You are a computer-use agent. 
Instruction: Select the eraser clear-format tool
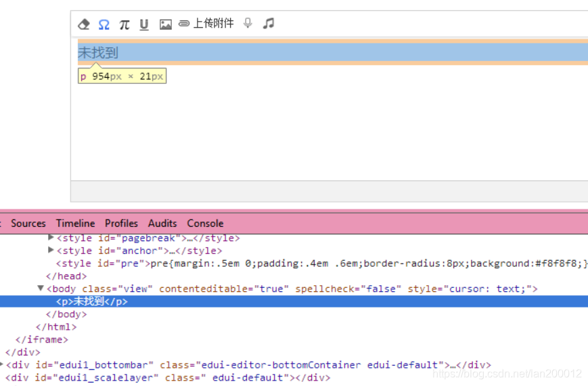84,24
